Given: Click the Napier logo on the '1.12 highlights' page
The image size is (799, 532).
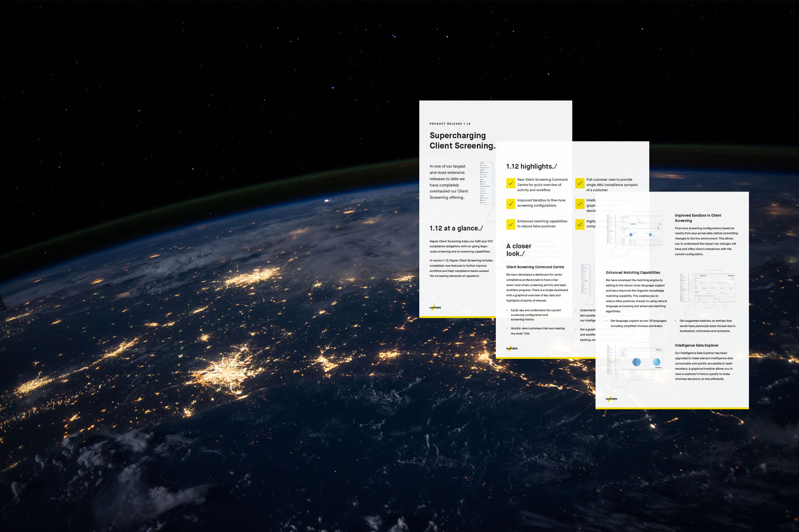Looking at the screenshot, I should (x=512, y=348).
